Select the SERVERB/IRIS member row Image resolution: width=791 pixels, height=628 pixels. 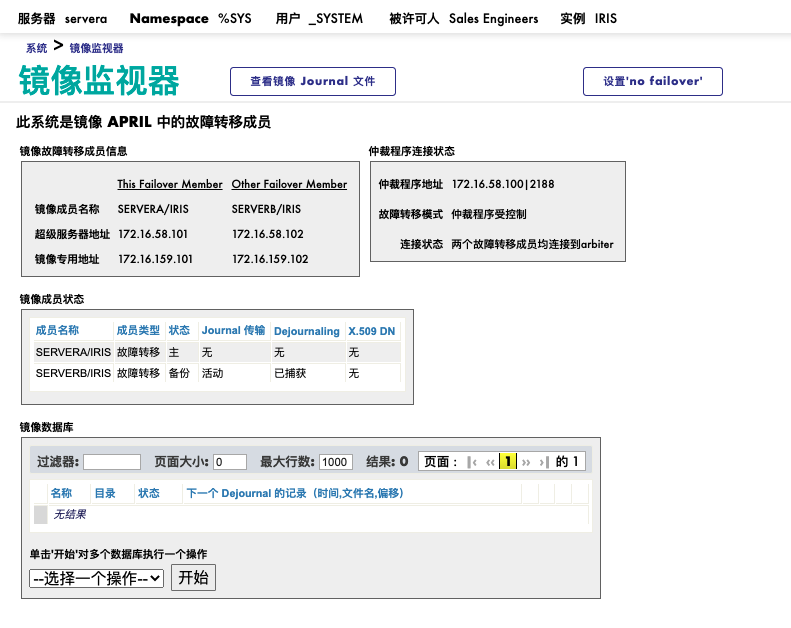(x=73, y=373)
